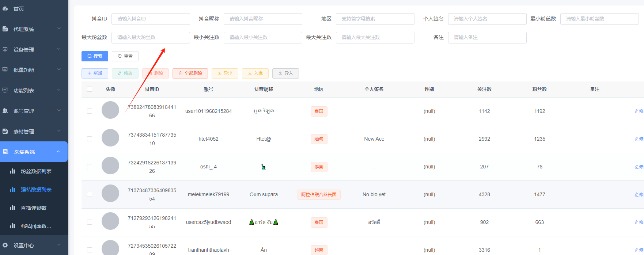Click the 修改 green button
Screen dimensions: 644x255
click(x=125, y=73)
